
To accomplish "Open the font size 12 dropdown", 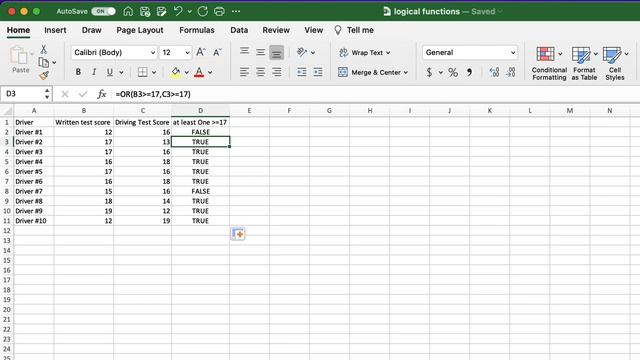I will tap(187, 53).
